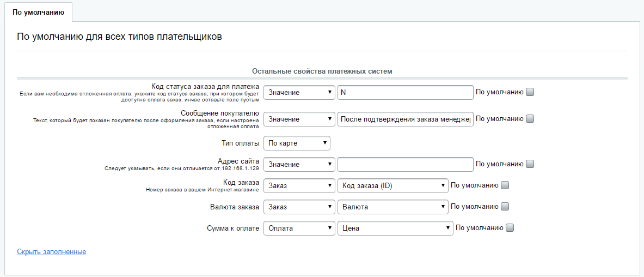Click the empty Адрес сайта input field
This screenshot has height=277, width=644.
tap(405, 164)
